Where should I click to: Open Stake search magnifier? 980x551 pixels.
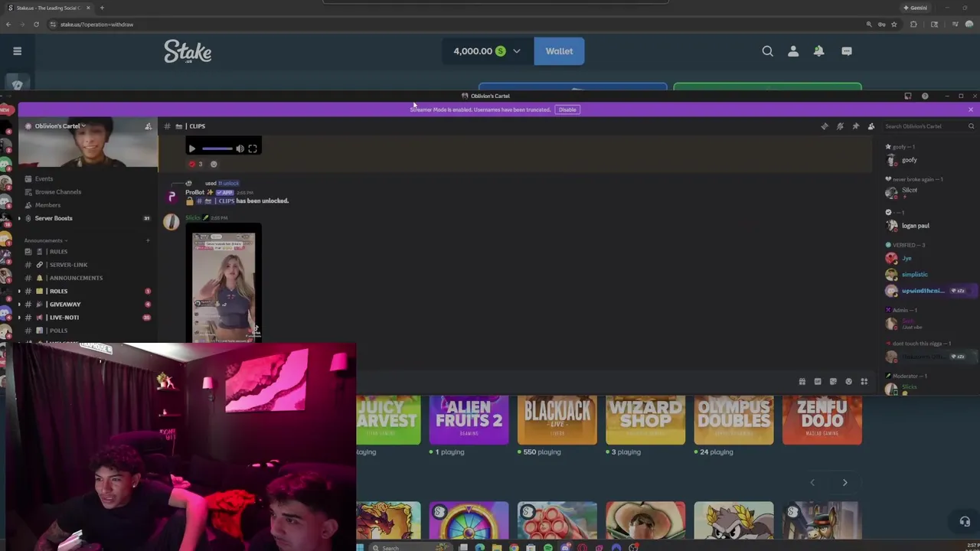click(x=767, y=51)
